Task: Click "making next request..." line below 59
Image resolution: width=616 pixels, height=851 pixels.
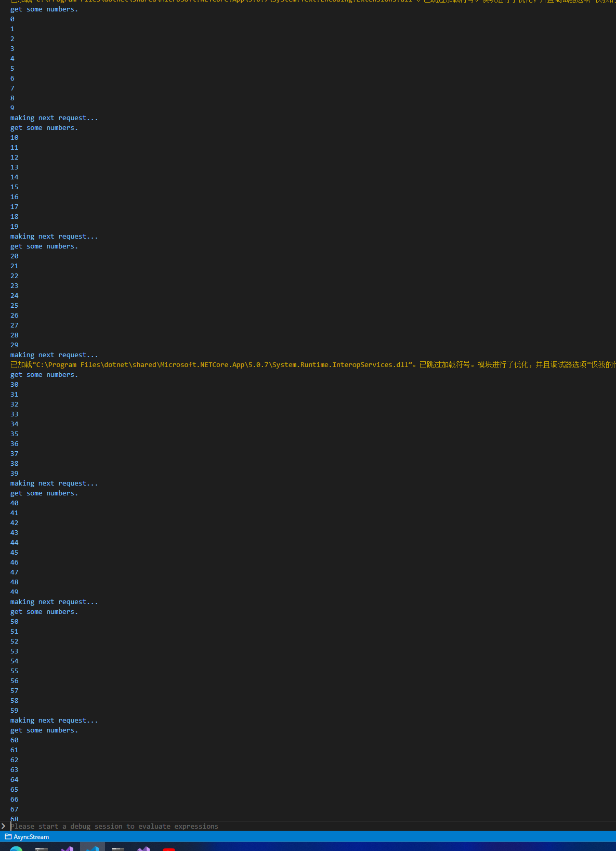Action: [54, 721]
